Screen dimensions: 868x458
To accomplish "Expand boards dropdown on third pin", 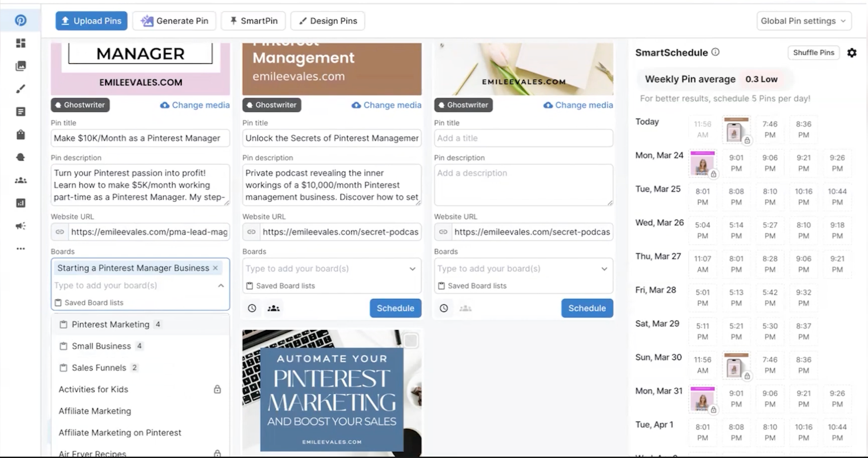I will [x=604, y=269].
